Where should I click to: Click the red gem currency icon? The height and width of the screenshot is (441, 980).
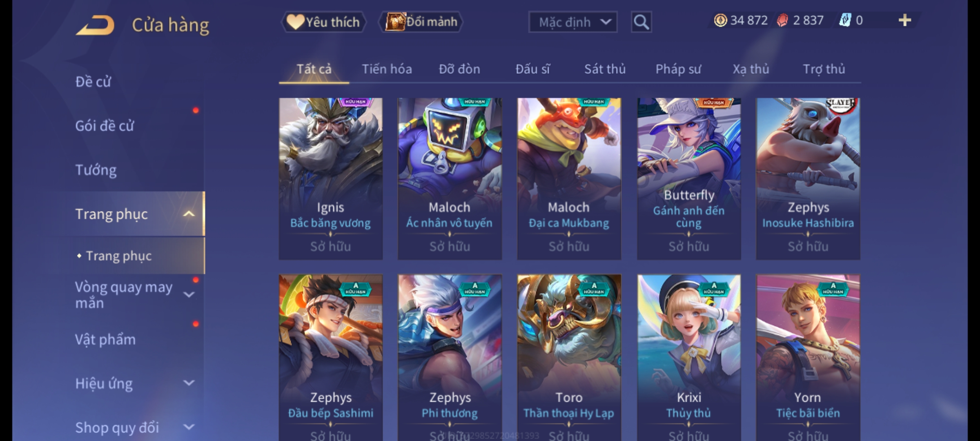[782, 20]
